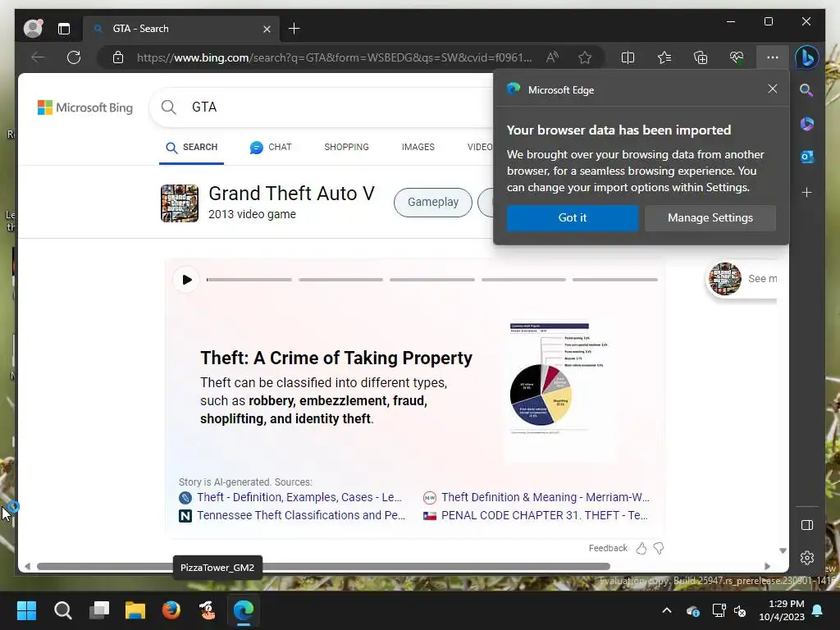Open PizzaTower_GM2 taskbar icon

click(208, 610)
